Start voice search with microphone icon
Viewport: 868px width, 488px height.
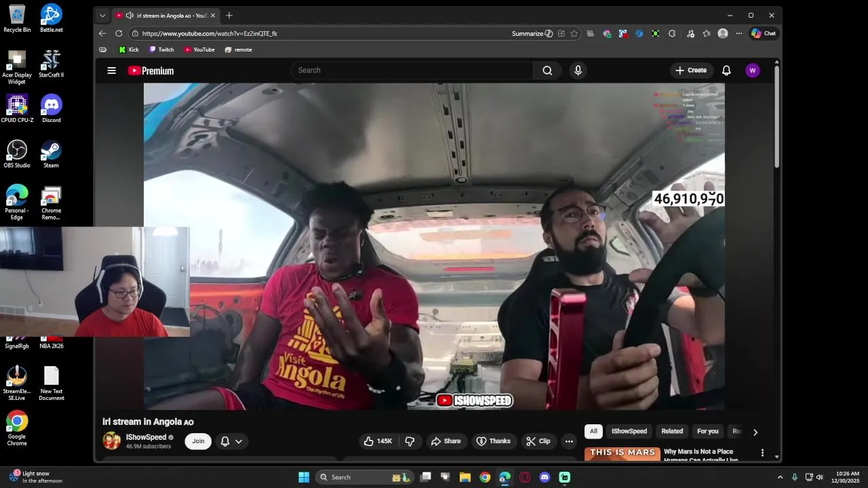(578, 70)
